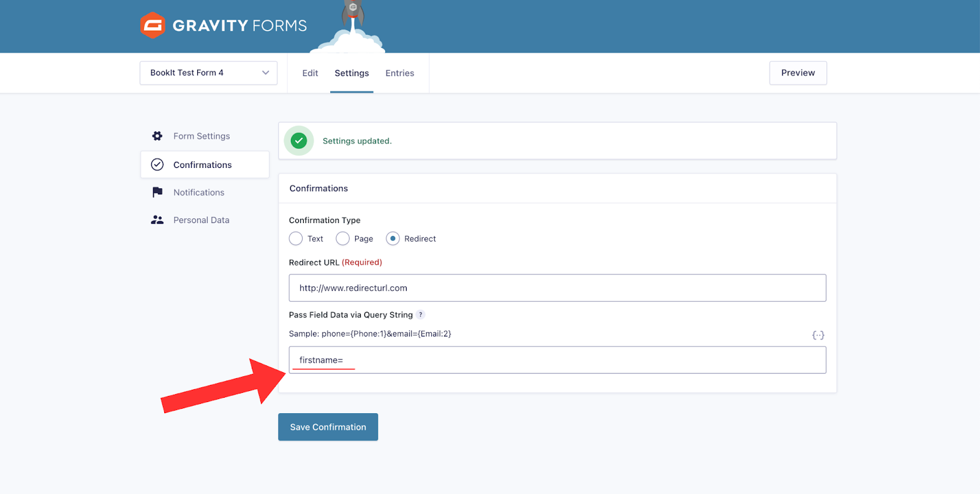
Task: Open the Settings tab
Action: (352, 73)
